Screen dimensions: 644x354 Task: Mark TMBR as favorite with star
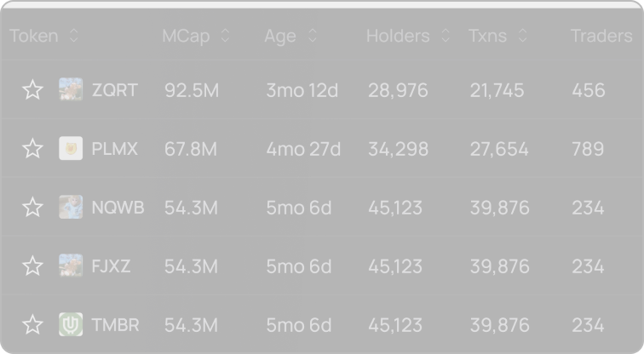[32, 324]
